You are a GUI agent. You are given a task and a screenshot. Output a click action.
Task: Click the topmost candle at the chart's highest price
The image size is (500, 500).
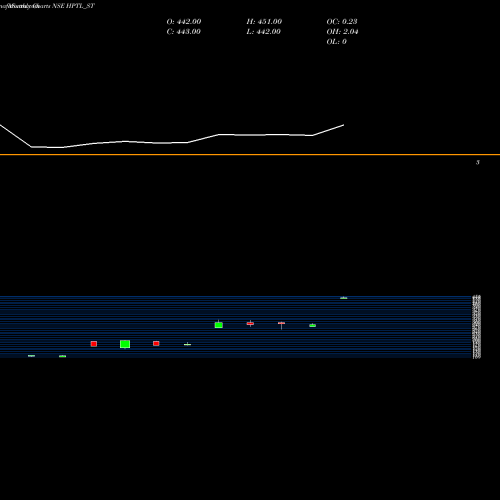click(x=344, y=298)
